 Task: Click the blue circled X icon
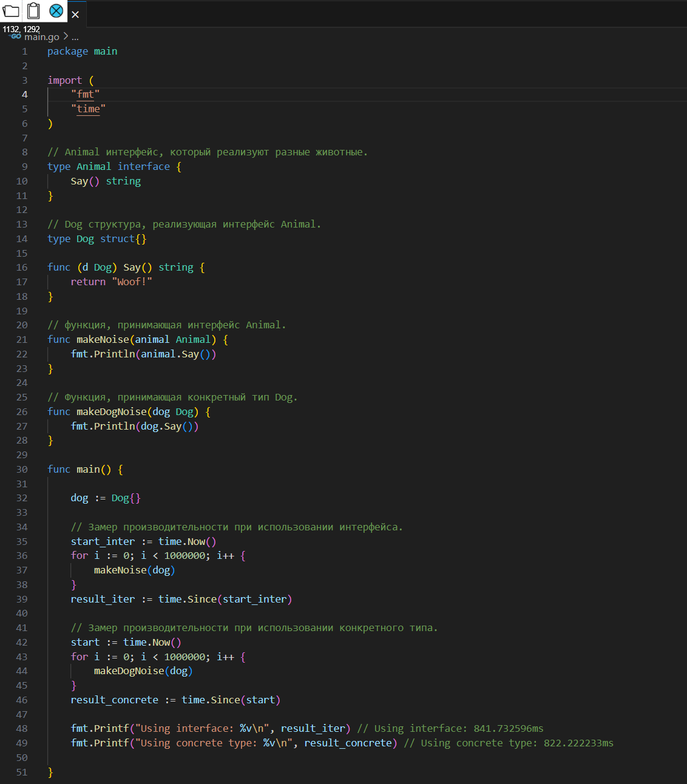pyautogui.click(x=56, y=11)
